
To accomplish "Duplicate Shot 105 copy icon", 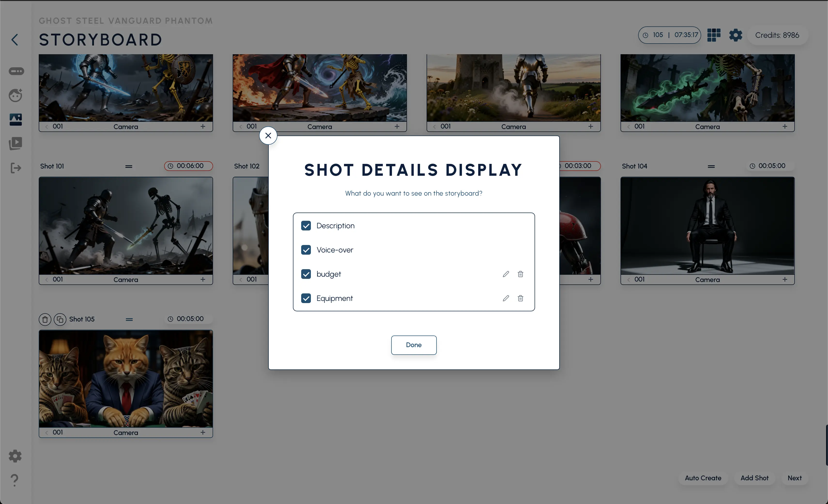I will pos(60,319).
